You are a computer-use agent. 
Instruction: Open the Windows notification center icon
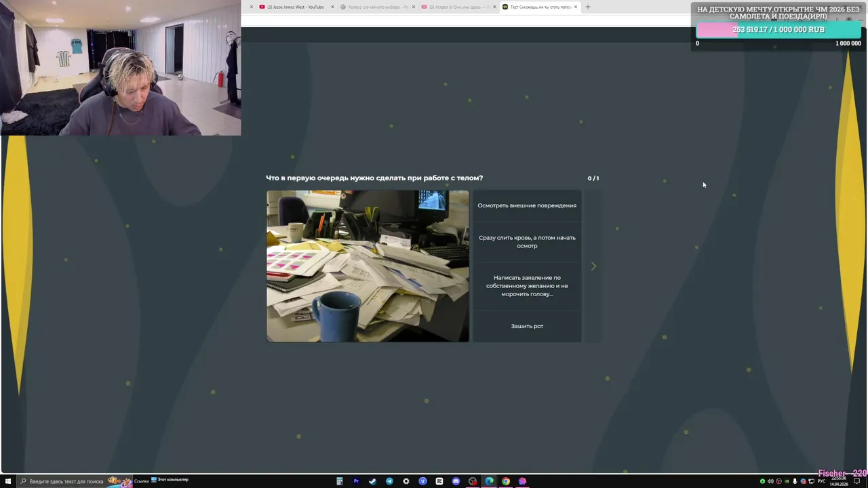(857, 481)
